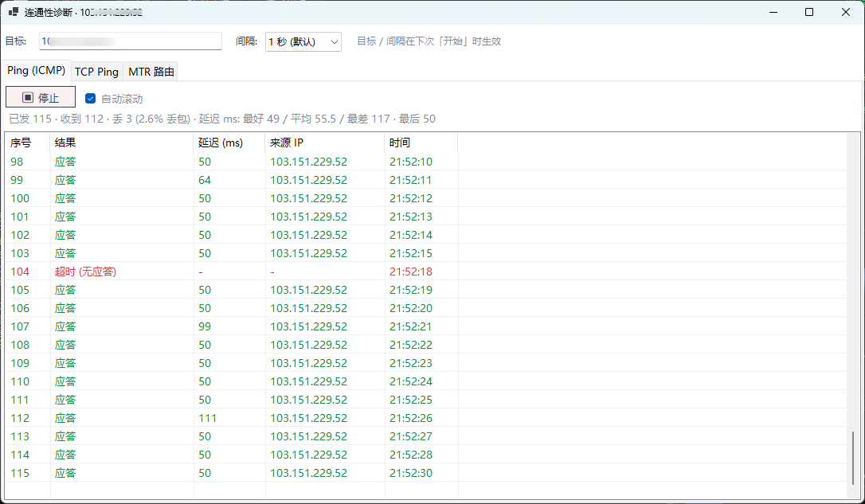This screenshot has height=504, width=865.
Task: Click the timestamp 21:52:18
Action: click(x=411, y=272)
